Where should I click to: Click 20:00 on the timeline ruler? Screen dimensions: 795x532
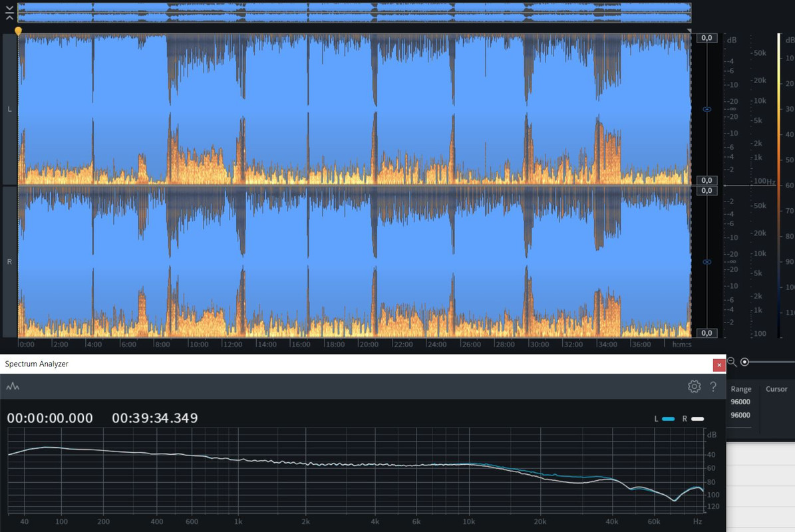[369, 344]
